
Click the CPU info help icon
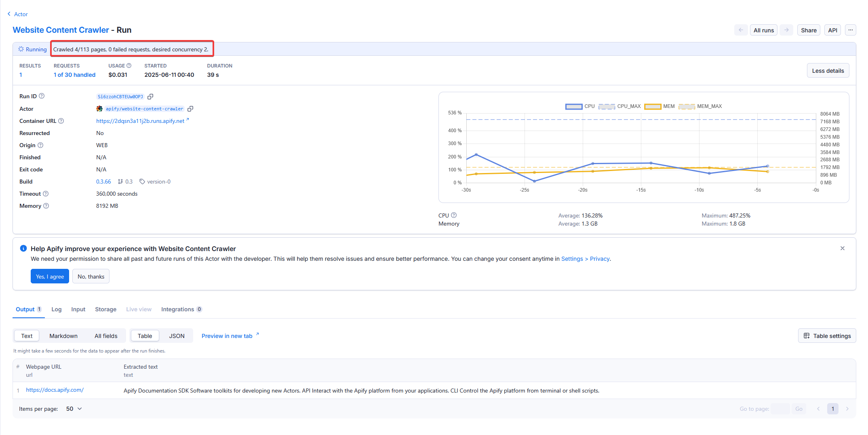[454, 215]
